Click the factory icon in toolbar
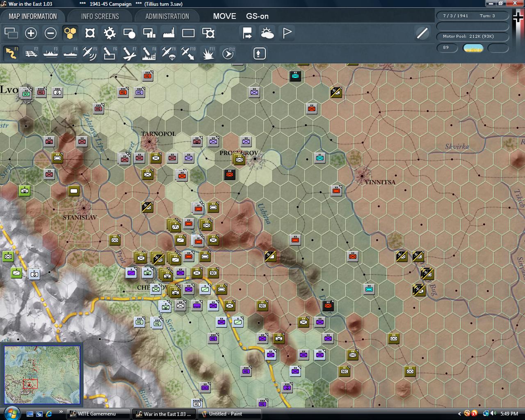 [x=169, y=33]
